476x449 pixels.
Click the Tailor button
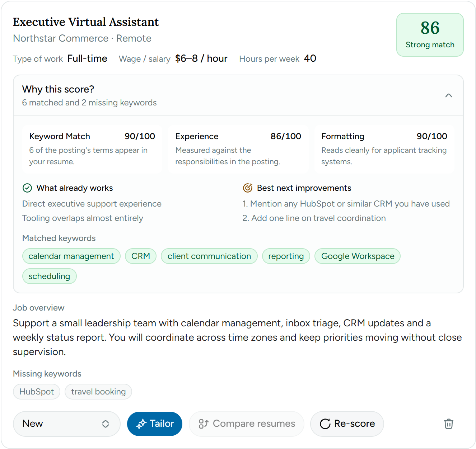click(x=155, y=424)
